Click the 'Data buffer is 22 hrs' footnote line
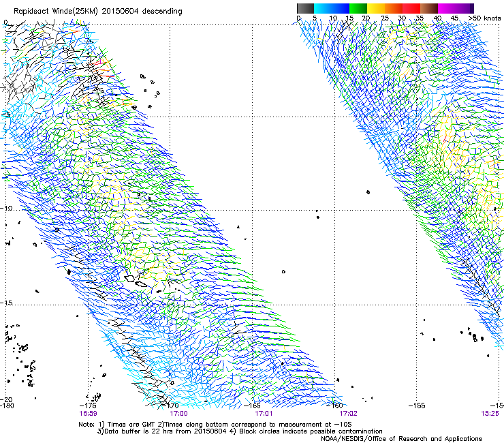This screenshot has width=504, height=443. click(240, 431)
